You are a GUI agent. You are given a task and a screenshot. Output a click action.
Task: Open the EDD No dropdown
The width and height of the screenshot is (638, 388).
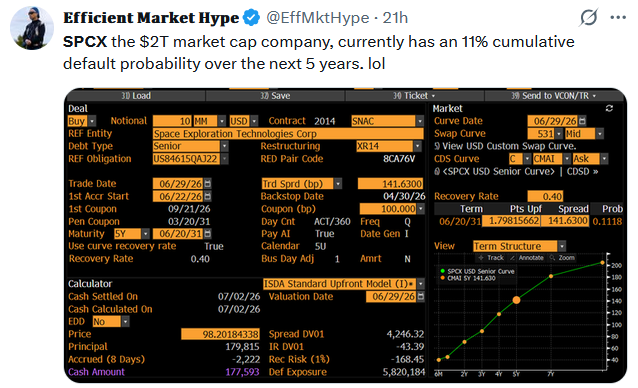coord(125,322)
